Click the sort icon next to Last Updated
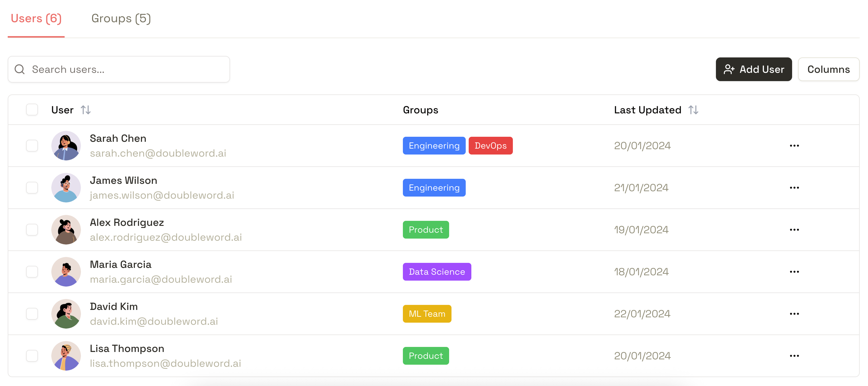868x386 pixels. 694,109
